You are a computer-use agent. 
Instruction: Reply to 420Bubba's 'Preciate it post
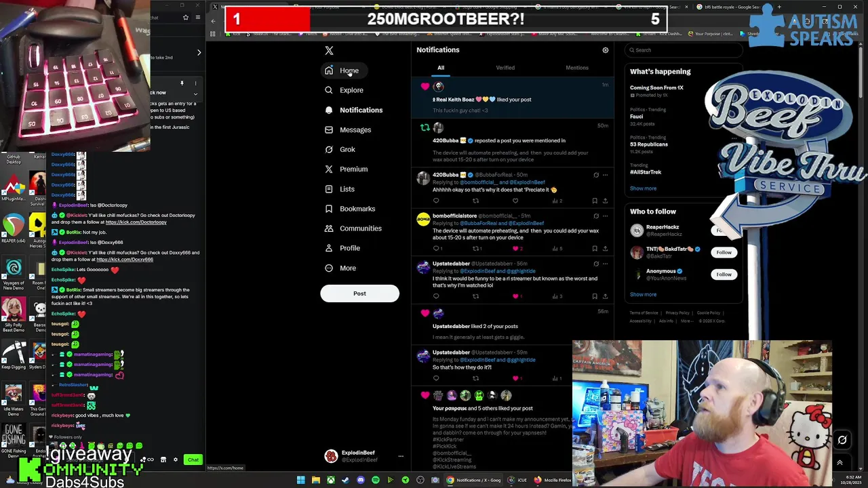436,201
